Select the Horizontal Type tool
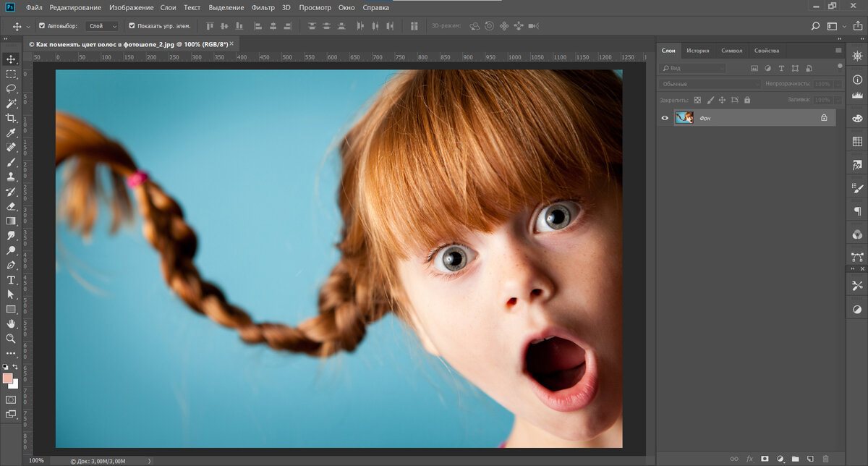The image size is (868, 466). [11, 280]
